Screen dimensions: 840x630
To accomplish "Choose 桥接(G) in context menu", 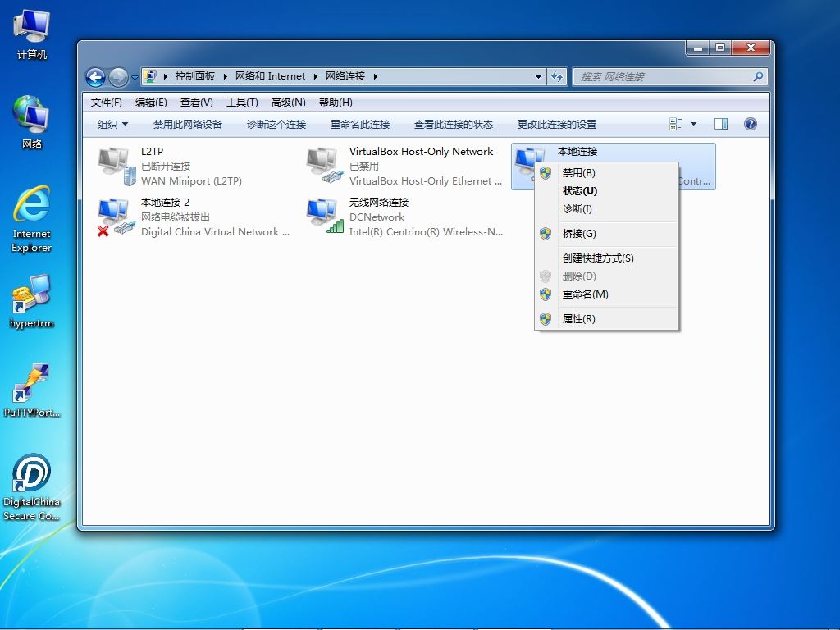I will pos(606,234).
